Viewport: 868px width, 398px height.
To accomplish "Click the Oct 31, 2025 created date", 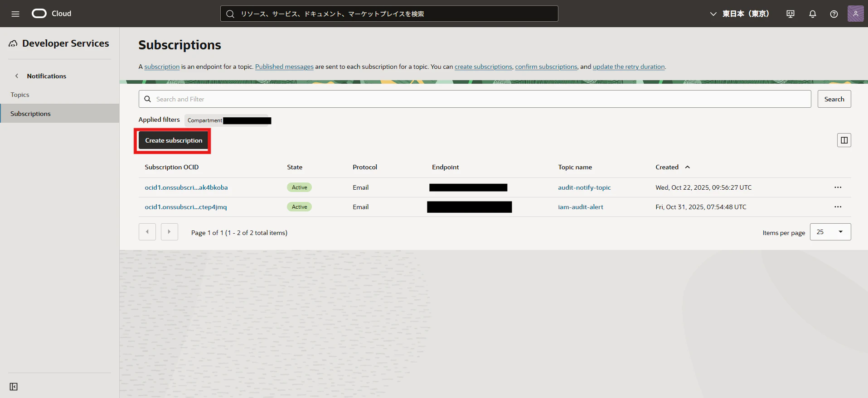I will [x=701, y=207].
